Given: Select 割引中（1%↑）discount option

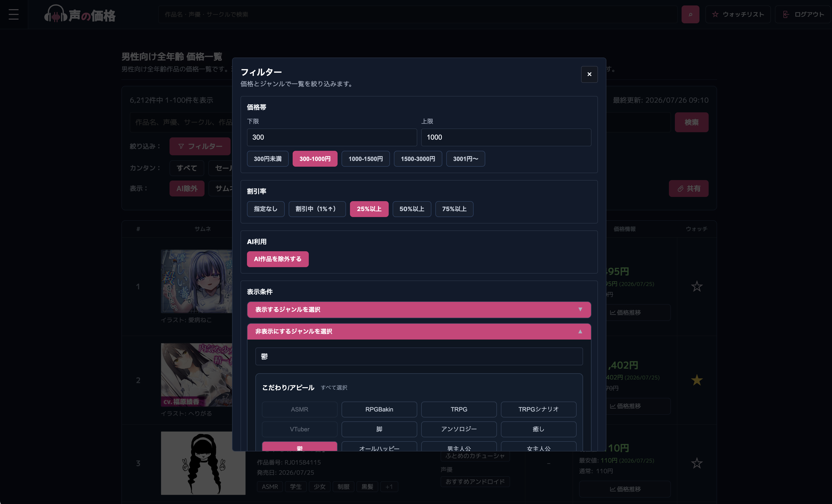Looking at the screenshot, I should (x=317, y=209).
